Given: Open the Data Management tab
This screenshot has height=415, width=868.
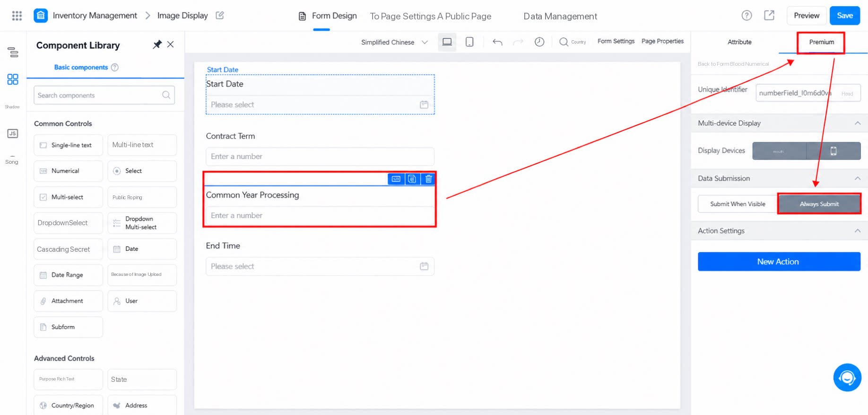Looking at the screenshot, I should coord(560,16).
